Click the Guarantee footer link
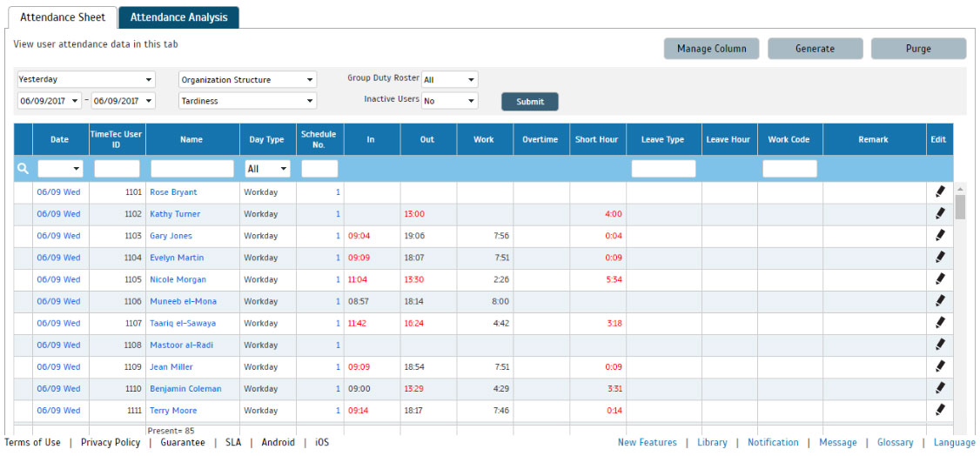980x456 pixels. [183, 442]
